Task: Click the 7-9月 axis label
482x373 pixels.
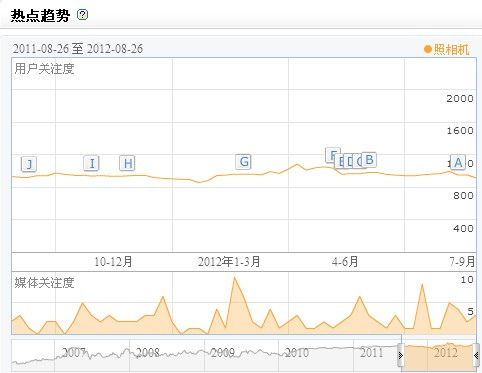Action: [x=462, y=262]
